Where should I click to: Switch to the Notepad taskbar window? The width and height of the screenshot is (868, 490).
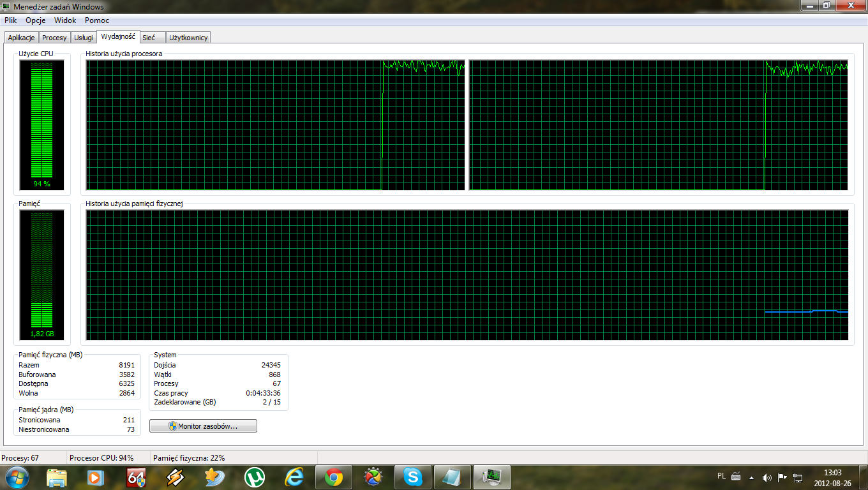[x=453, y=477]
